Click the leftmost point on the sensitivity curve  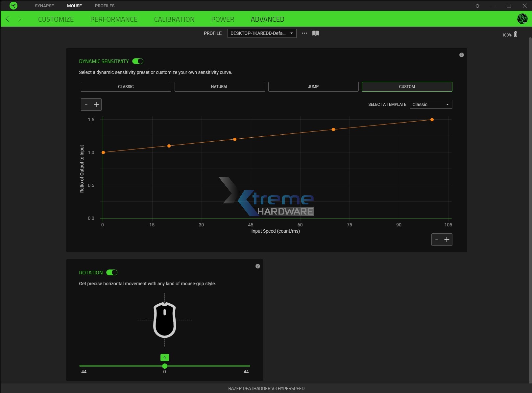point(103,152)
